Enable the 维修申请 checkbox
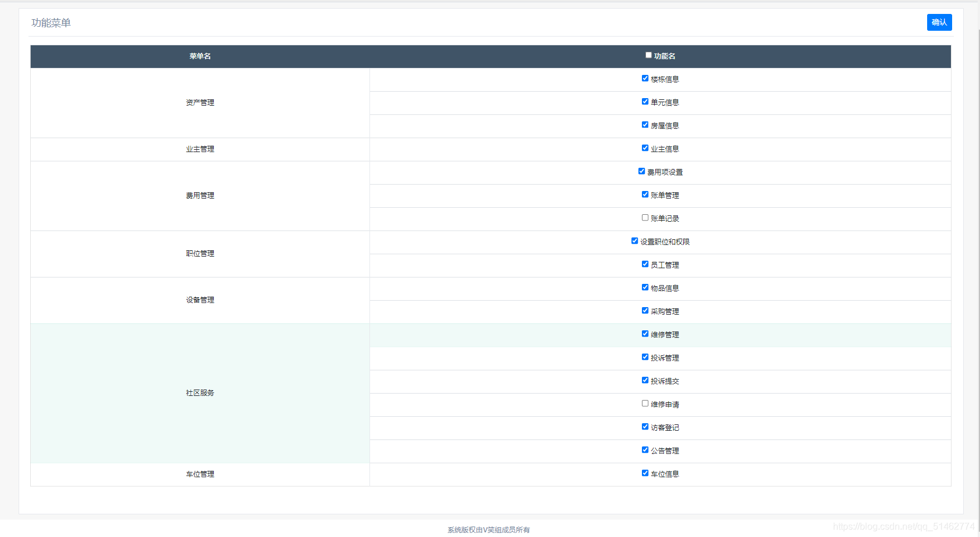The height and width of the screenshot is (537, 980). (645, 403)
